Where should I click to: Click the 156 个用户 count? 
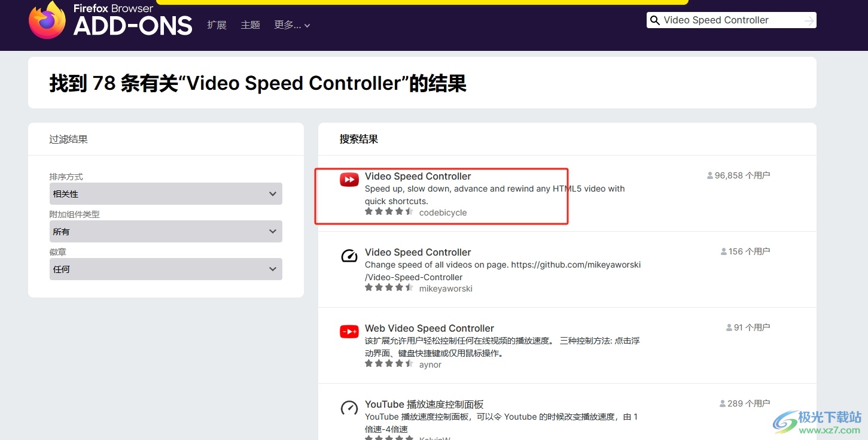[750, 252]
